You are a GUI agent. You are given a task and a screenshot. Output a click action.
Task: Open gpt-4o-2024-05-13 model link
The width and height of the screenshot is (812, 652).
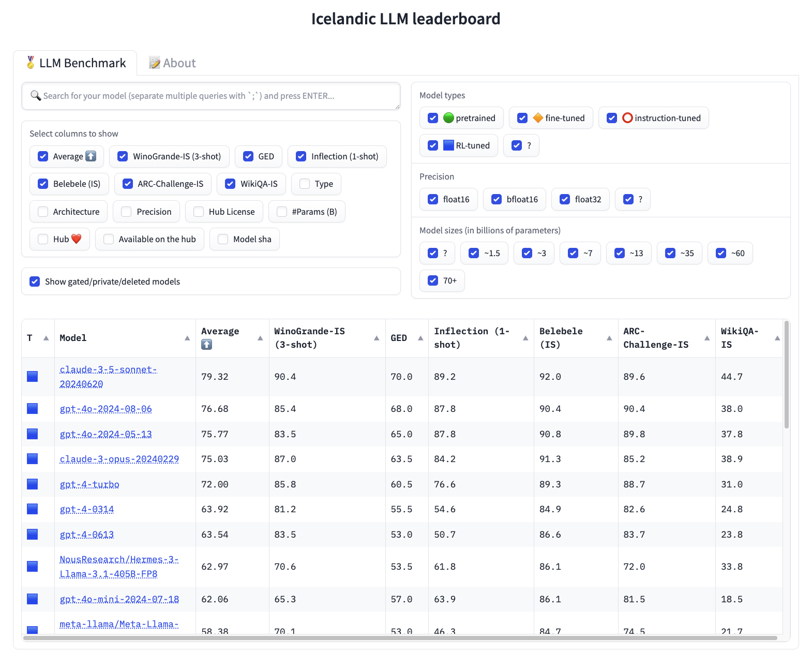click(106, 434)
